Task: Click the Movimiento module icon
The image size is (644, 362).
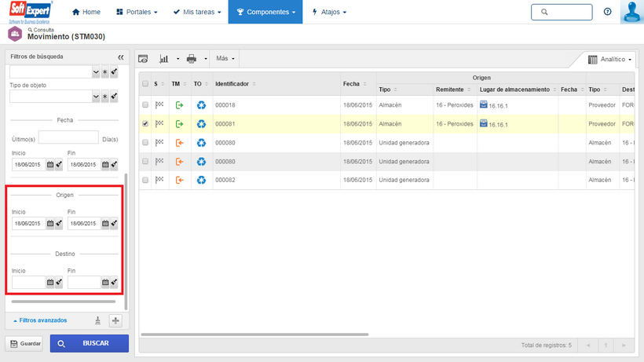Action: 15,34
